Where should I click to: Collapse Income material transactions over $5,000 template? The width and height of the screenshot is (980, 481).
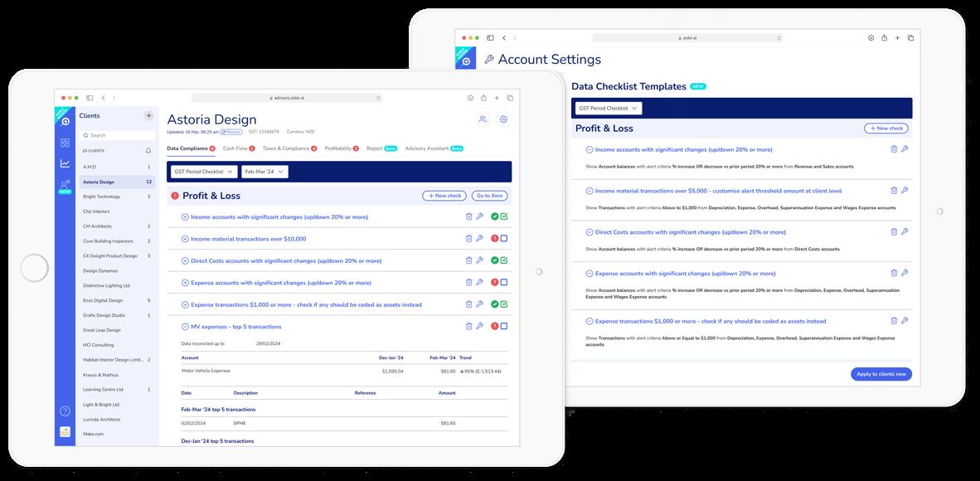tap(589, 191)
